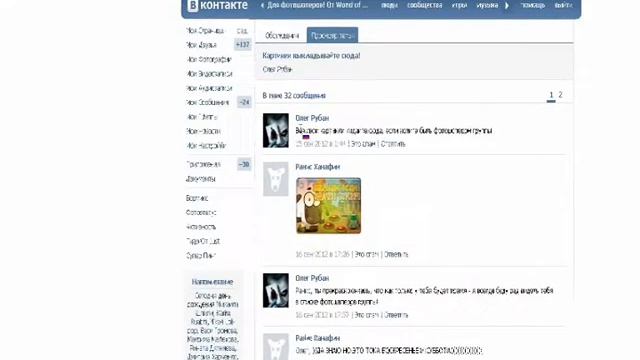Image resolution: width=640 pixels, height=360 pixels.
Task: Open помощь in the header
Action: coord(533,5)
